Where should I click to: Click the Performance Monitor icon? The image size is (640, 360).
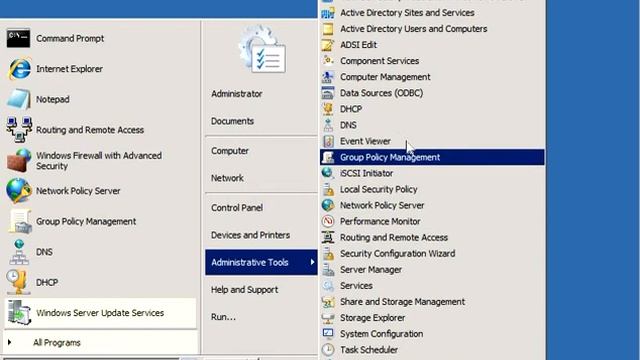pos(328,221)
